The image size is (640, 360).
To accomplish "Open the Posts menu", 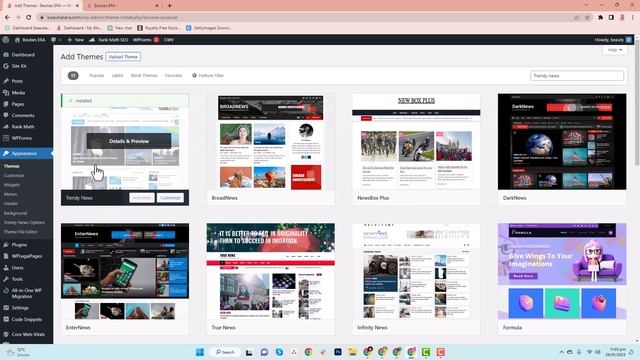I will click(x=17, y=81).
